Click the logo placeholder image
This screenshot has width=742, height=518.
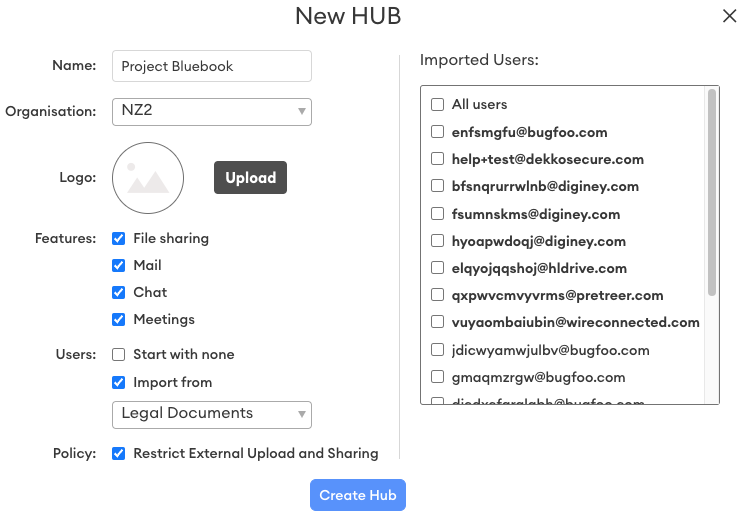coord(148,178)
